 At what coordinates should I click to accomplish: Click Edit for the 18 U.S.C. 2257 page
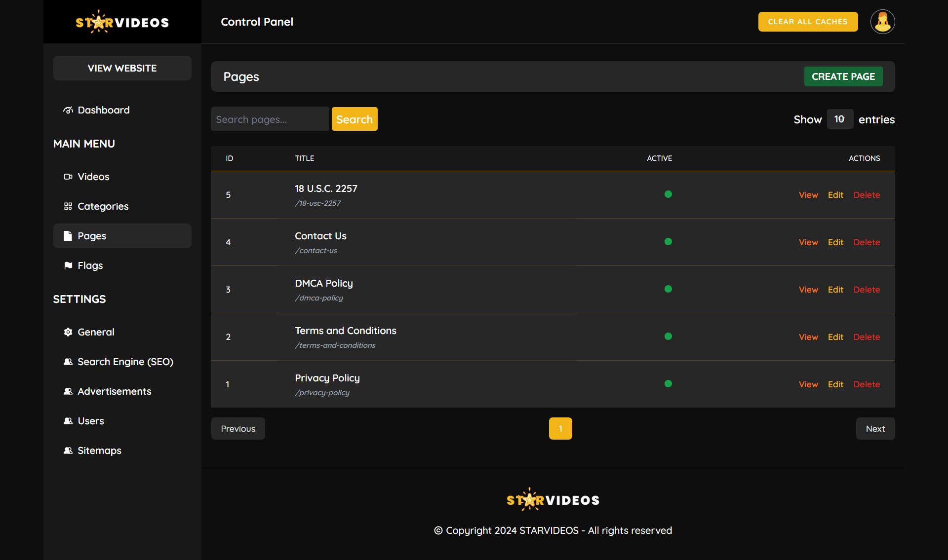pos(835,195)
